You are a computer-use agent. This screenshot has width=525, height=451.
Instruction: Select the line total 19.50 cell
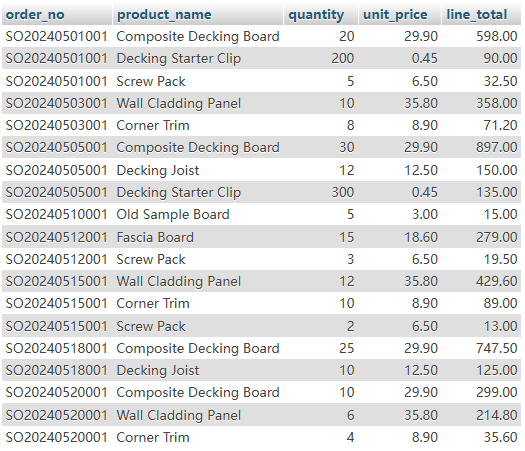click(500, 259)
